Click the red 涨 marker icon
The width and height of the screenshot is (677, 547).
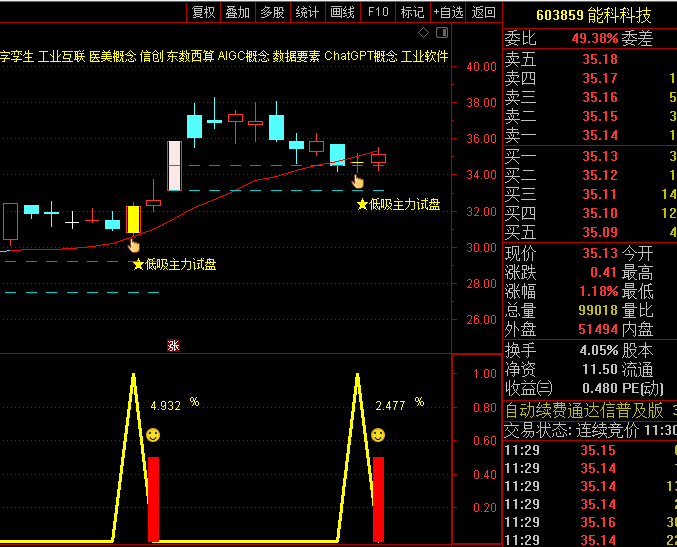tap(173, 345)
